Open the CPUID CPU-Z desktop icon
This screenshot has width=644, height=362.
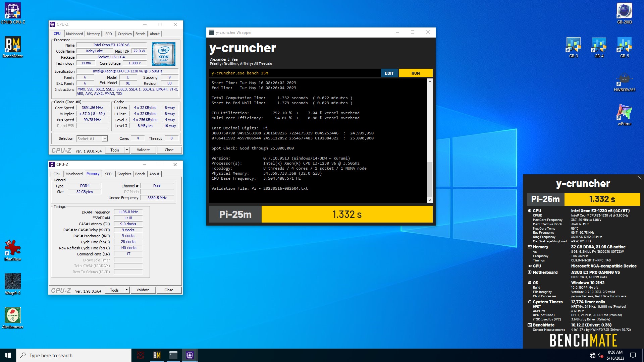(x=13, y=13)
